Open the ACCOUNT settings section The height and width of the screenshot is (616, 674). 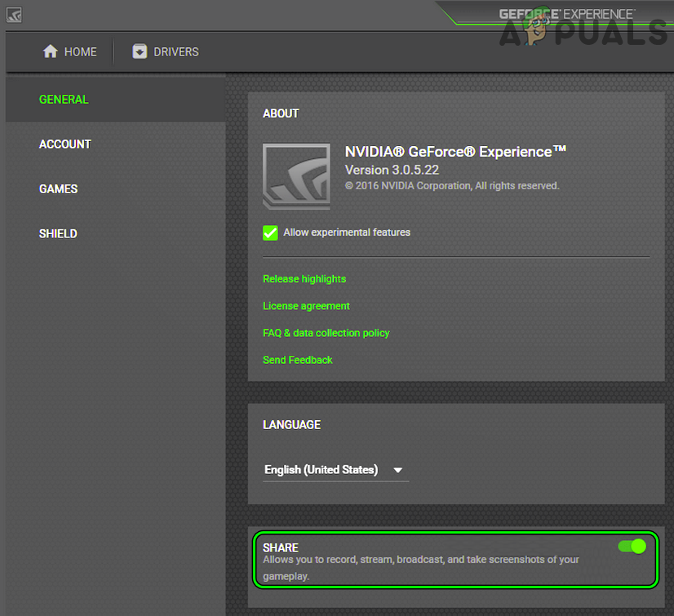(x=65, y=144)
